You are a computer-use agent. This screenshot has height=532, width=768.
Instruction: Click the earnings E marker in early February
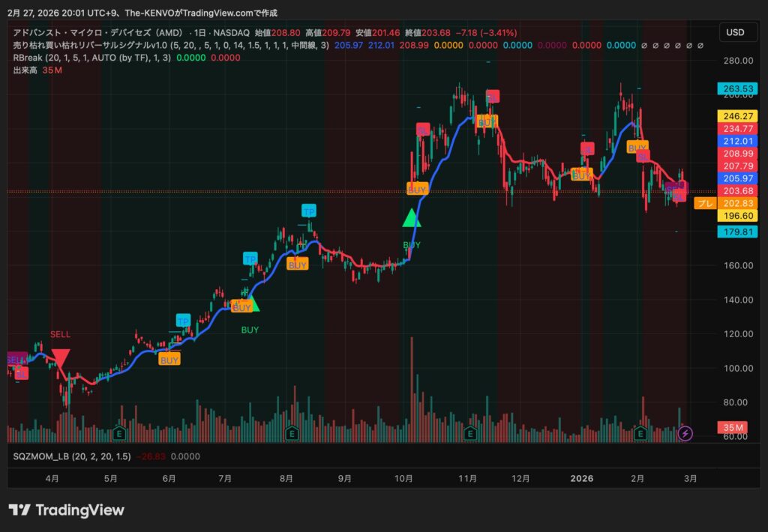click(641, 433)
